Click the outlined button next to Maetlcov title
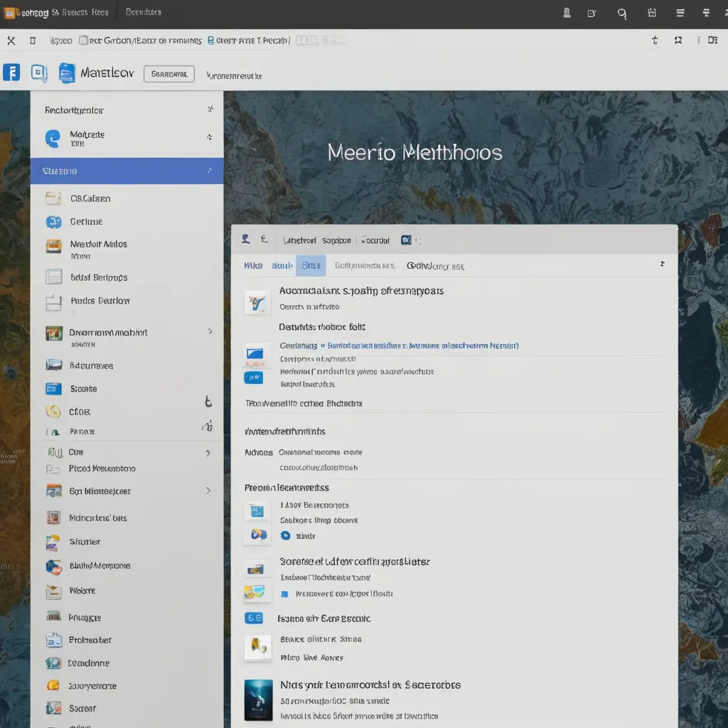This screenshot has width=728, height=728. point(168,74)
